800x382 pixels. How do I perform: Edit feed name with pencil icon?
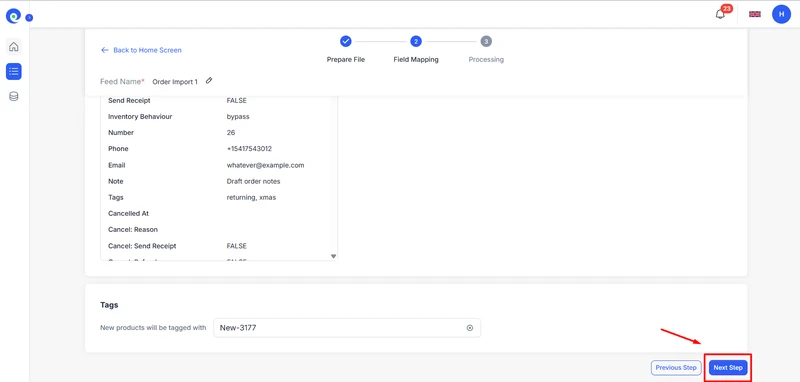(x=209, y=81)
